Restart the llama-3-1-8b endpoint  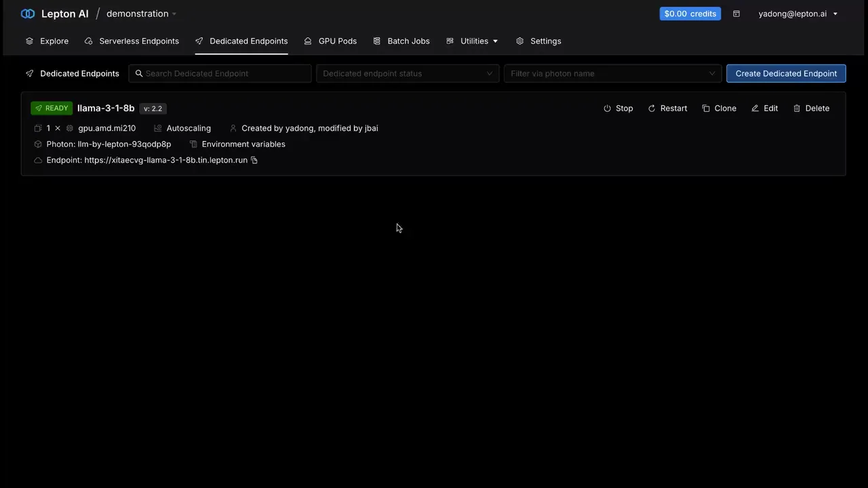pyautogui.click(x=667, y=108)
